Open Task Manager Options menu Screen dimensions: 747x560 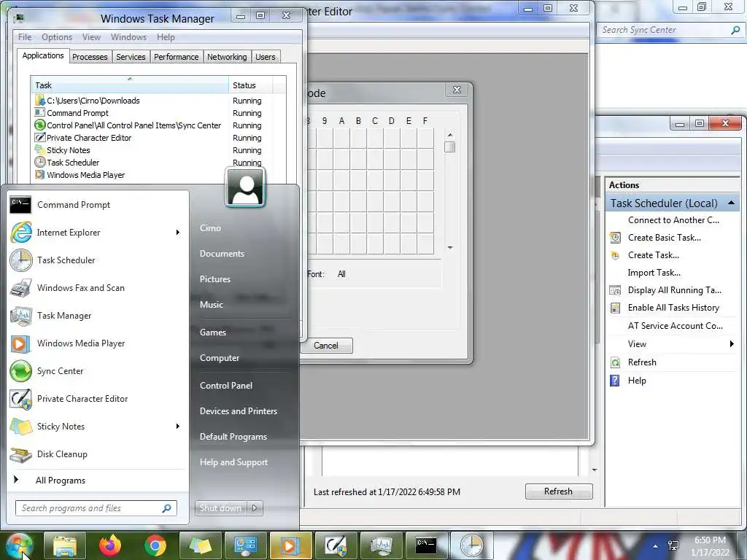57,37
